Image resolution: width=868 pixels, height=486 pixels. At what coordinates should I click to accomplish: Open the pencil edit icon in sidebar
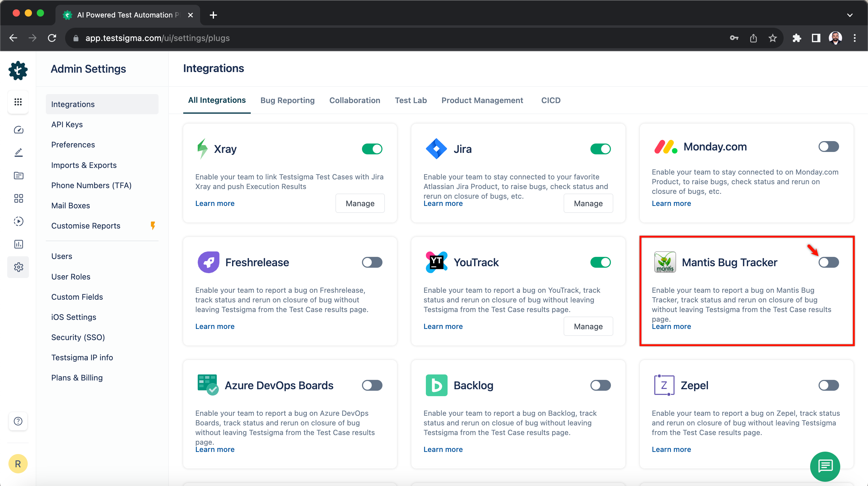click(x=18, y=153)
